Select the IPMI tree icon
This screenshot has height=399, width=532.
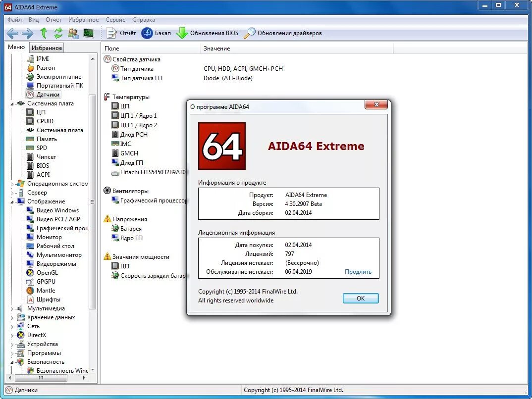pyautogui.click(x=31, y=58)
